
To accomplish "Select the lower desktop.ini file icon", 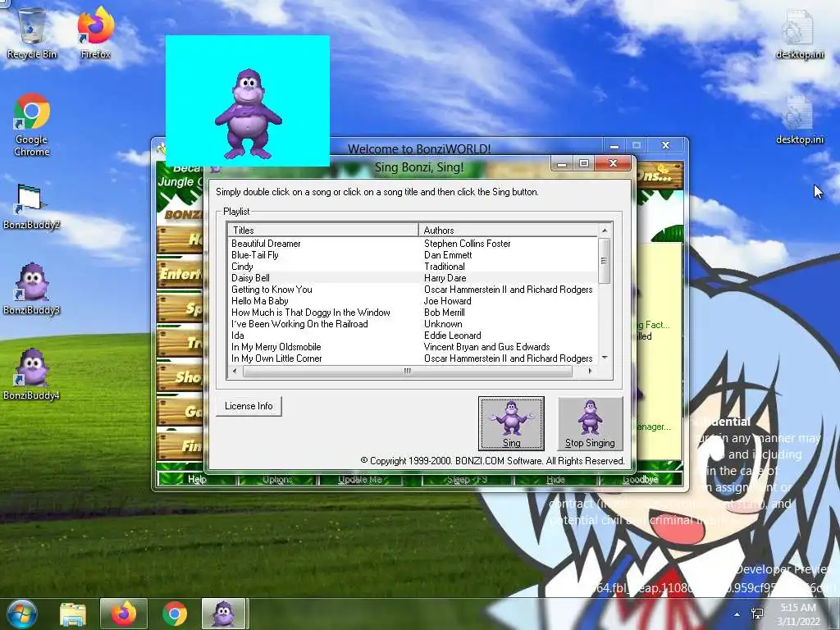I will click(800, 120).
